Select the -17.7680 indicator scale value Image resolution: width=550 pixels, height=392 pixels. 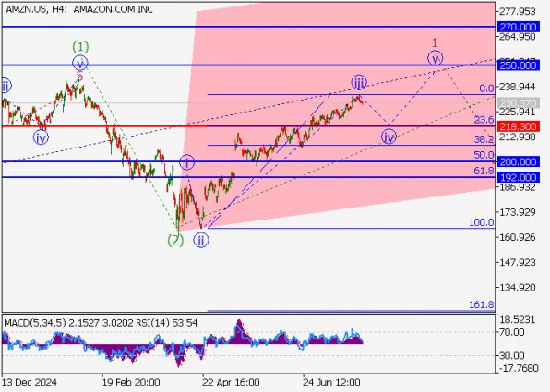tap(518, 368)
